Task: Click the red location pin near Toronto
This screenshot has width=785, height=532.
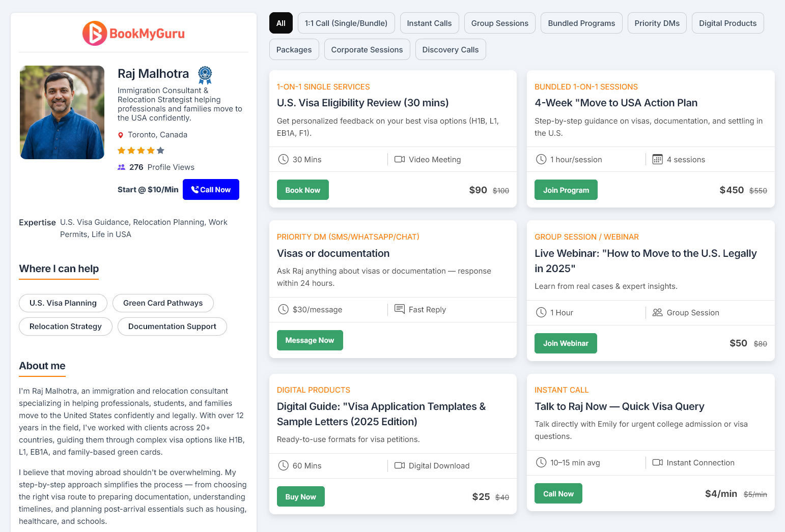Action: tap(121, 135)
